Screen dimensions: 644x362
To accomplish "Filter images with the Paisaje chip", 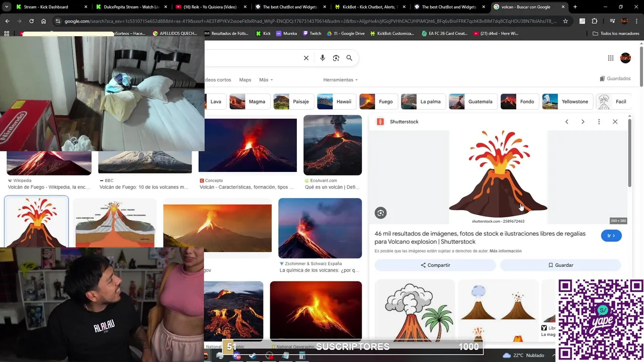I will pyautogui.click(x=293, y=102).
